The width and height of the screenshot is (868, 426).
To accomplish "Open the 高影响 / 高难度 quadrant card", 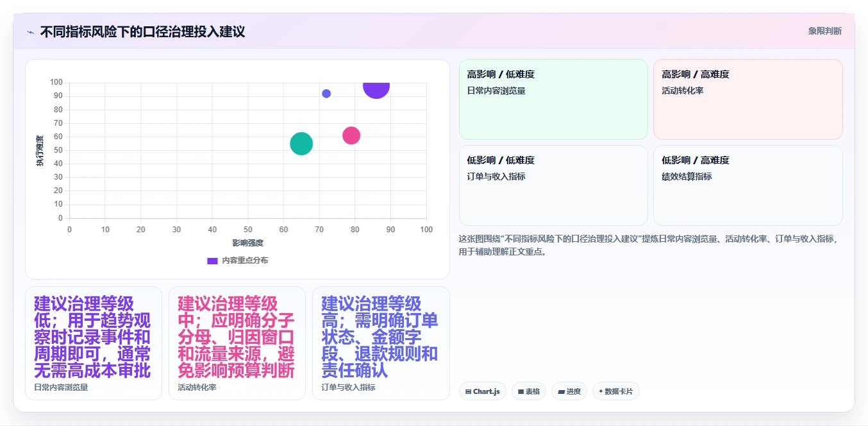I will click(747, 99).
